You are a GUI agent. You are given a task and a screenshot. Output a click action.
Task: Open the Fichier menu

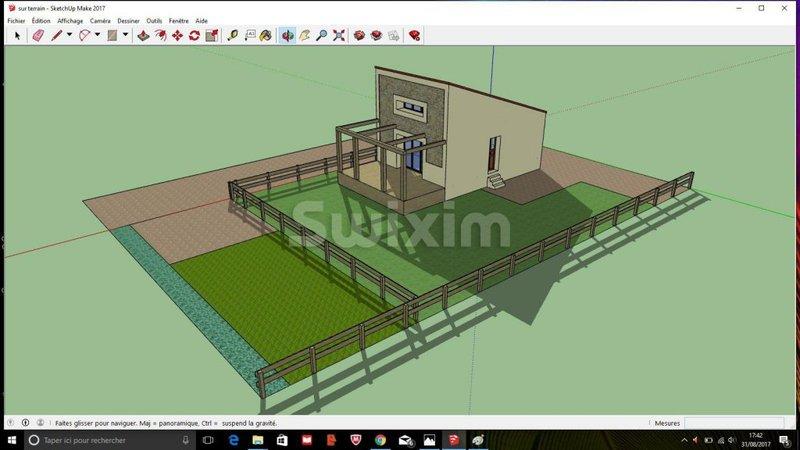16,20
